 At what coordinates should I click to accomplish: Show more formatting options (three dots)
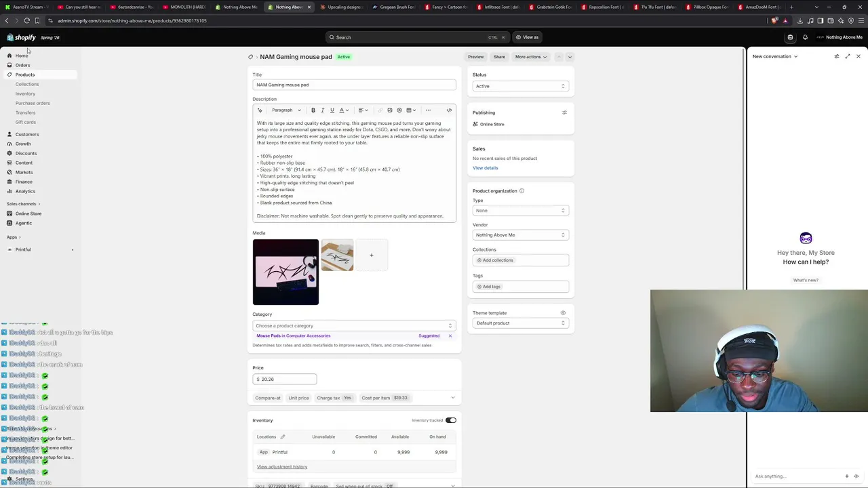(x=428, y=110)
